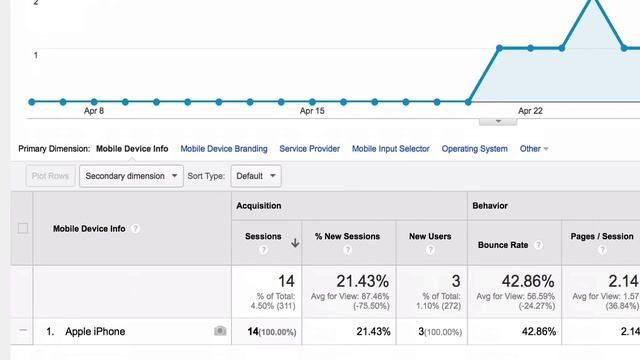Click the total 21.43% New Sessions summary value
Image resolution: width=640 pixels, height=360 pixels.
tap(362, 281)
